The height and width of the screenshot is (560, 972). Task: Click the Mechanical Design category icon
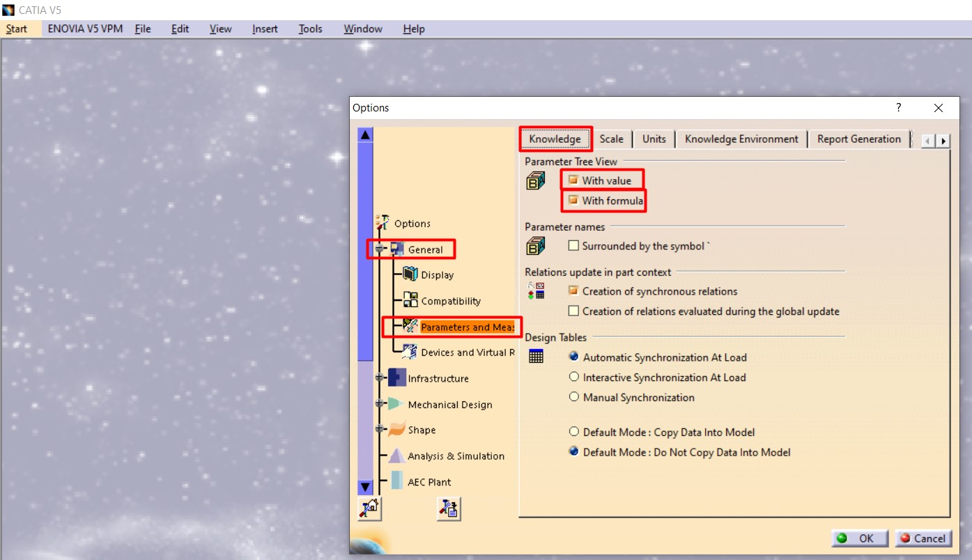tap(396, 403)
